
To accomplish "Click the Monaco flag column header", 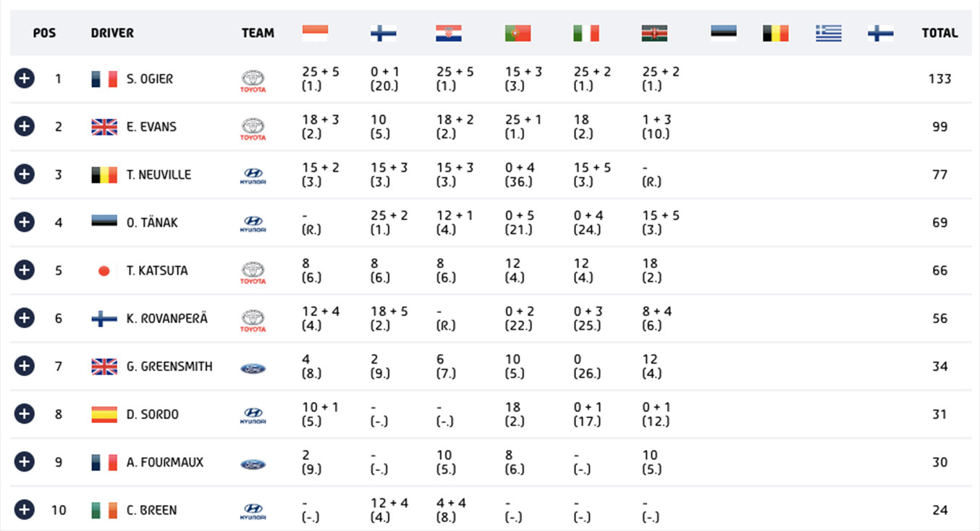I will click(315, 33).
